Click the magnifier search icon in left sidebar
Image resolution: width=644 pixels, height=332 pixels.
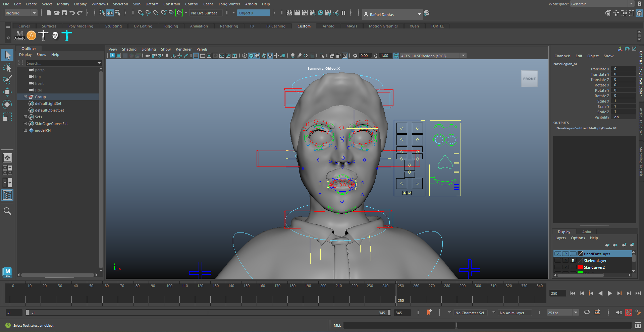7,211
